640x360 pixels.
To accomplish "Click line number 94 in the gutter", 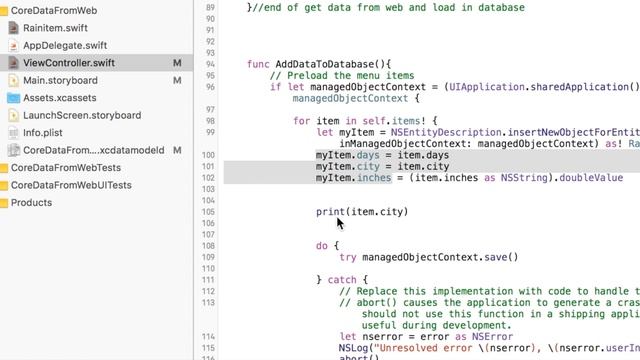I will click(x=210, y=64).
